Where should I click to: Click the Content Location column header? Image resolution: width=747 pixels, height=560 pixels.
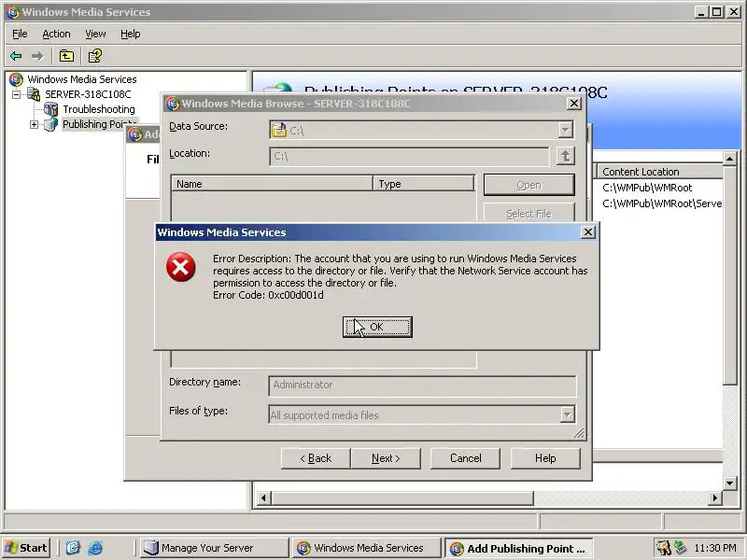tap(660, 172)
